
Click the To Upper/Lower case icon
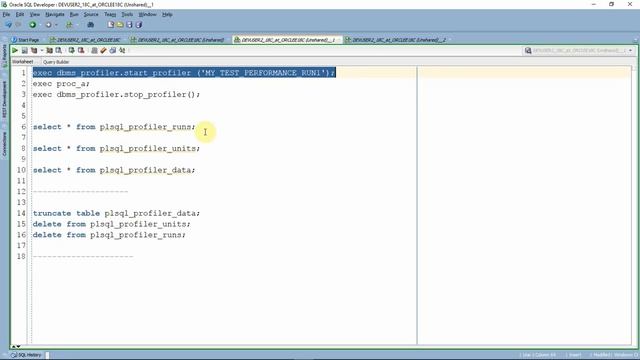pos(122,51)
